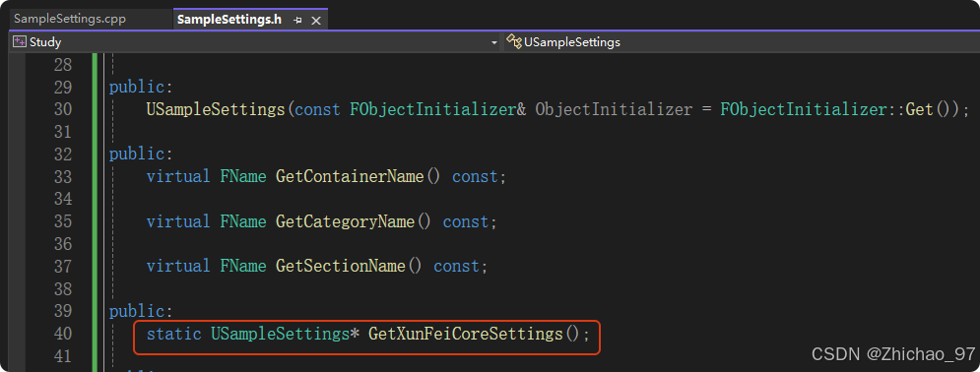Click line number 40 in gutter
This screenshot has width=980, height=372.
63,334
